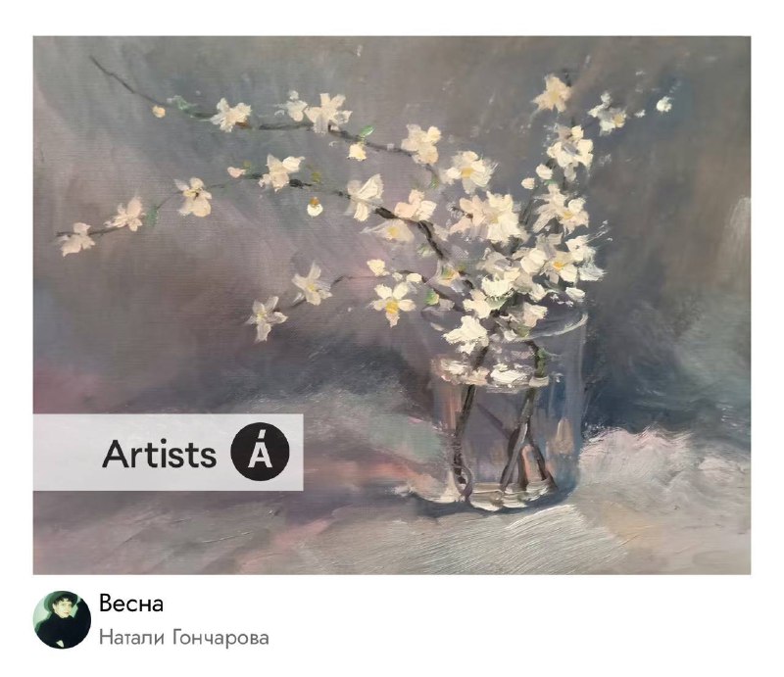
Task: Open the artist's round profile avatar
Action: pyautogui.click(x=62, y=619)
